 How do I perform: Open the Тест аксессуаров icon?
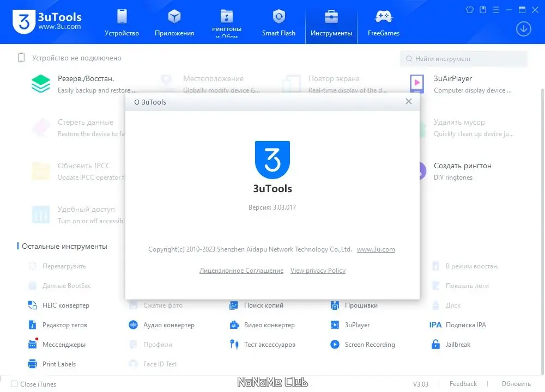click(x=234, y=344)
